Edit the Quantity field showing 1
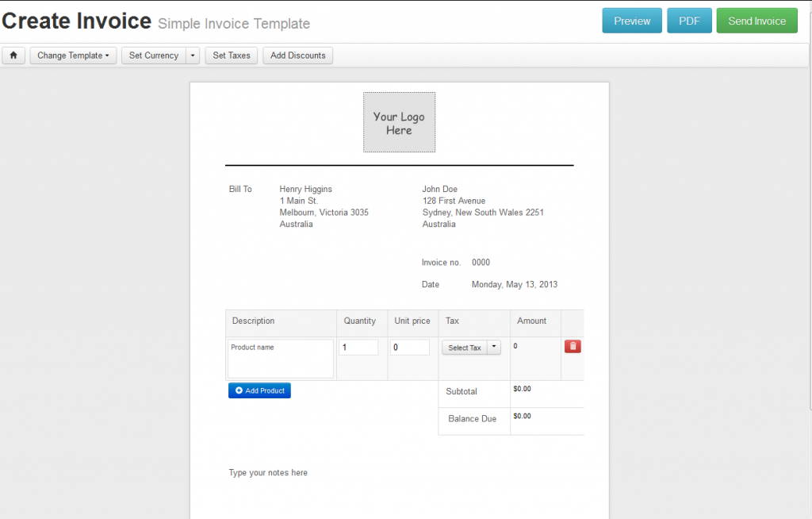The image size is (812, 519). pos(358,347)
